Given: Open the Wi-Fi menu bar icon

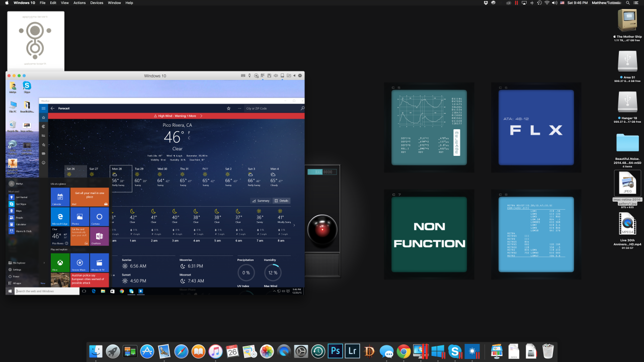Looking at the screenshot, I should pyautogui.click(x=546, y=3).
